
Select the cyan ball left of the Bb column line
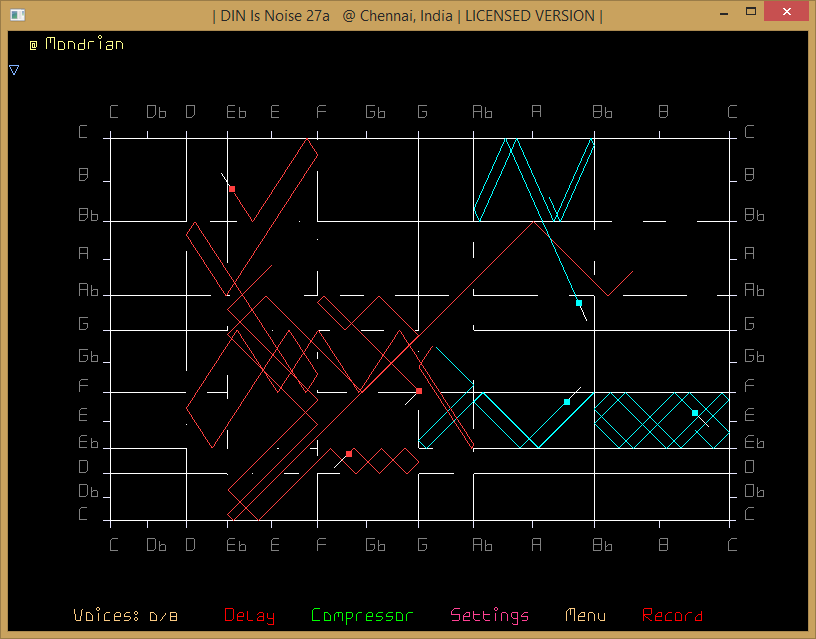(x=567, y=402)
